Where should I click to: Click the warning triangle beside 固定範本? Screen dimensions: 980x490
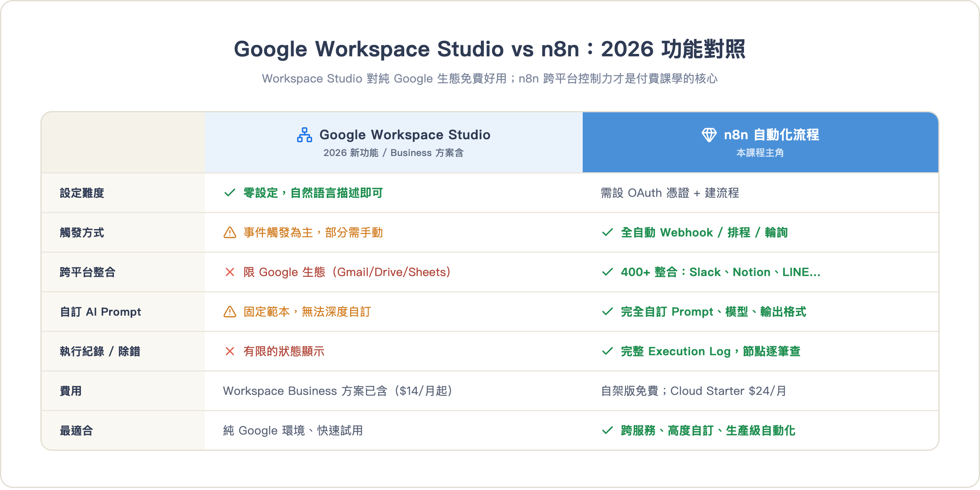pyautogui.click(x=230, y=312)
